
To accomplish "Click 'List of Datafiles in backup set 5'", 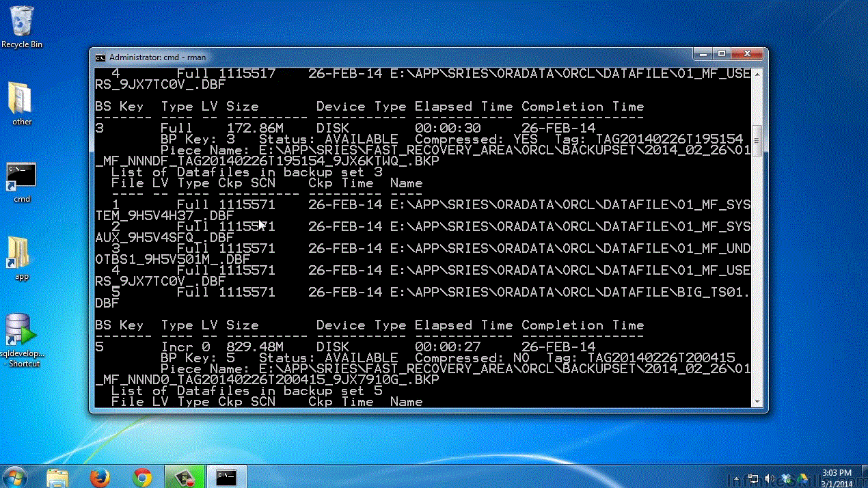I will (247, 390).
